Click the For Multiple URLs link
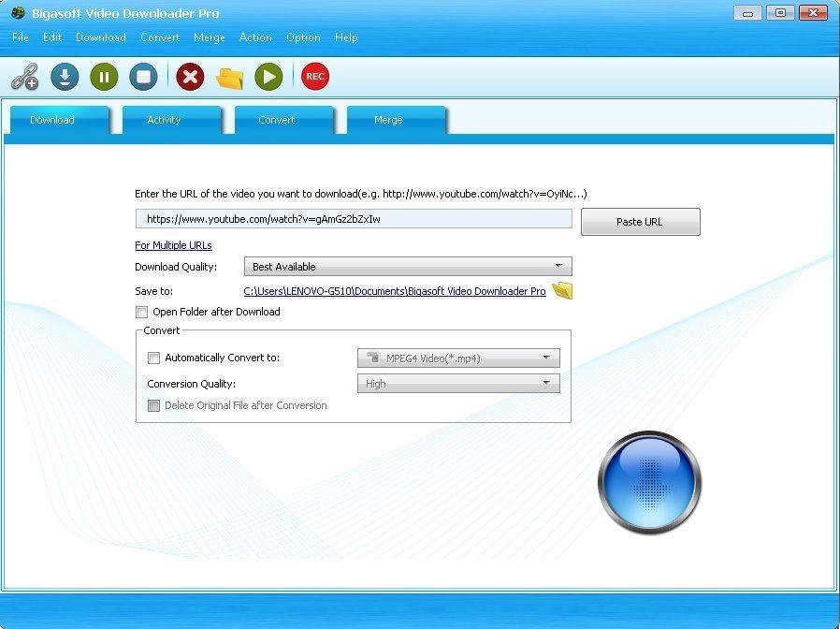840x629 pixels. pos(173,245)
